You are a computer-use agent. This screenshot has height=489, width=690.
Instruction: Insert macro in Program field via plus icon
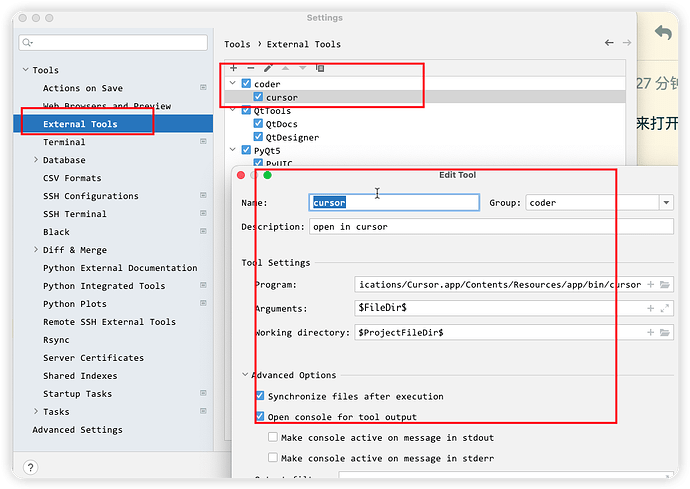click(x=650, y=285)
